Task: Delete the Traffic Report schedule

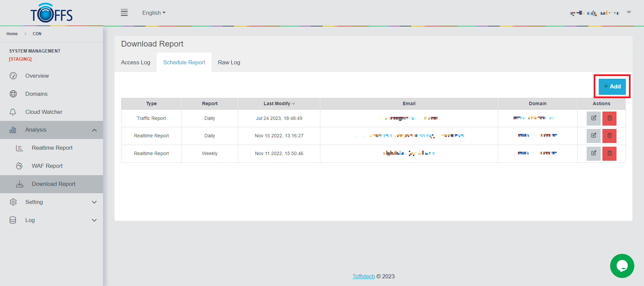Action: click(x=609, y=118)
